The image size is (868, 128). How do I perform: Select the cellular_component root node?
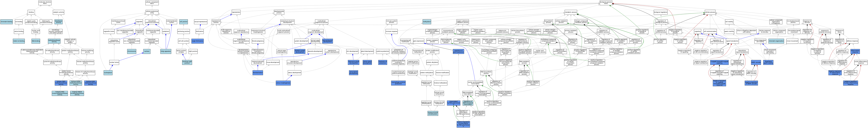coord(152,3)
